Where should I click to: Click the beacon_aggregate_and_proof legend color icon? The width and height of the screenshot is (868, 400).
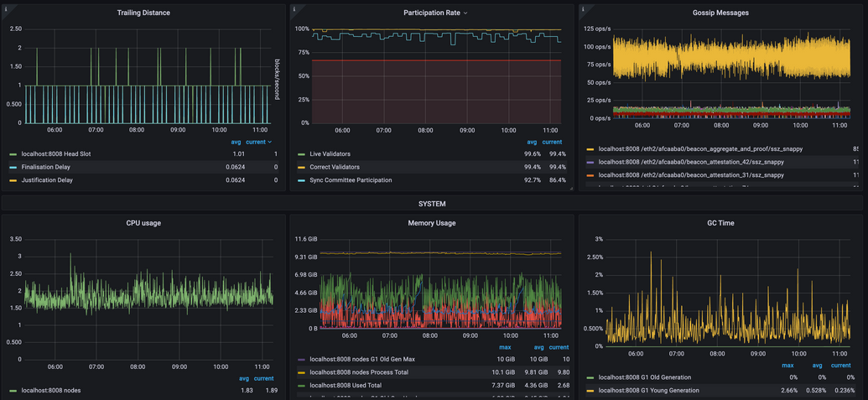pos(590,149)
